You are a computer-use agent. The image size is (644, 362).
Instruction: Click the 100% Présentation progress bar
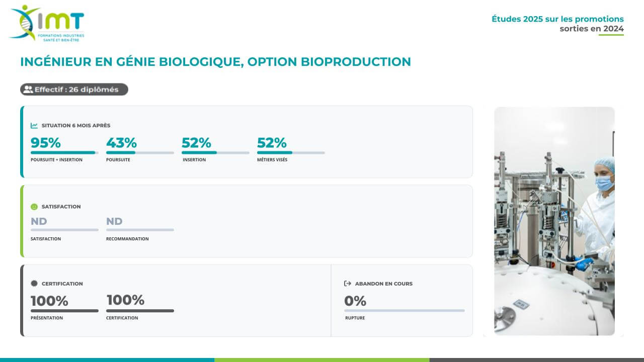click(x=64, y=311)
